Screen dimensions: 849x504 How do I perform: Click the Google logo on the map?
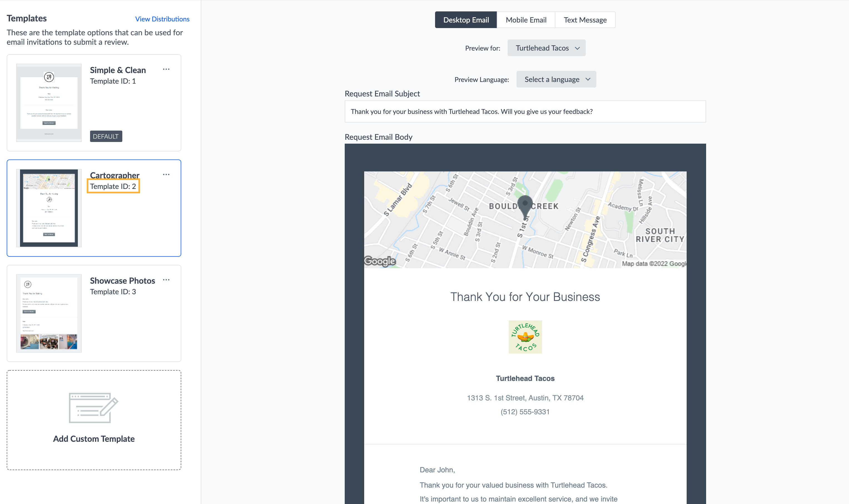[380, 261]
